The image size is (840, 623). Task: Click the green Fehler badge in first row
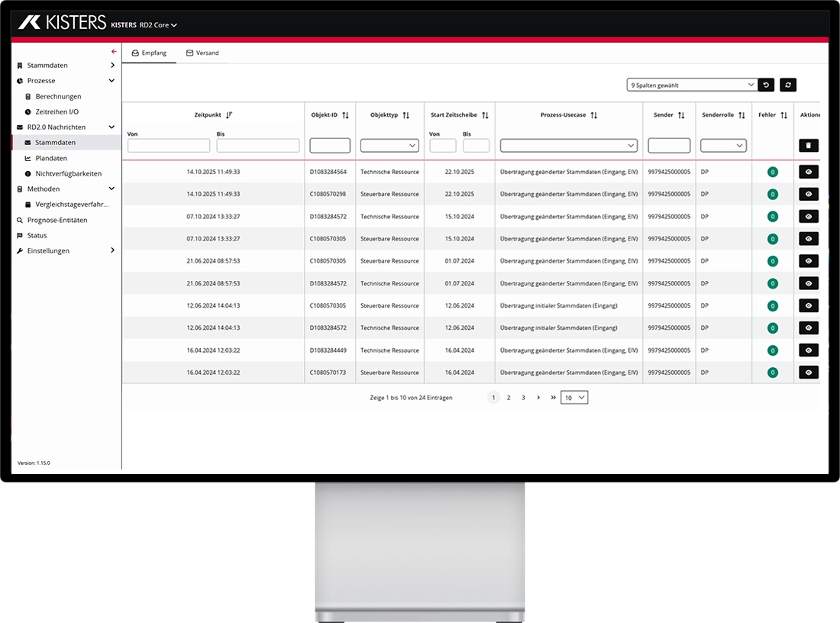click(x=773, y=172)
